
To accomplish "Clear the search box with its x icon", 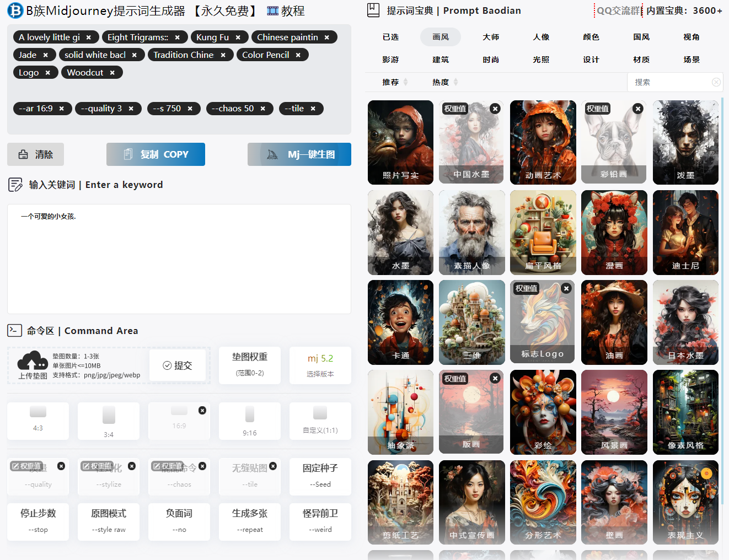I will (716, 82).
